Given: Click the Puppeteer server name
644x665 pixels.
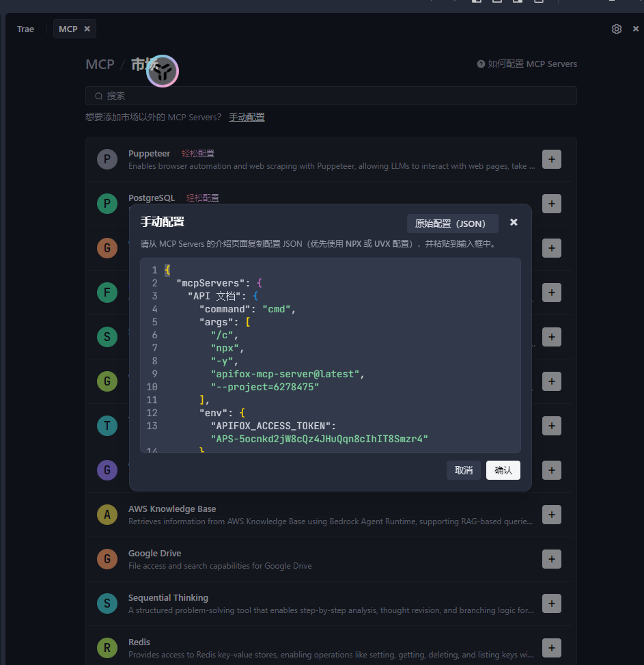Looking at the screenshot, I should (x=149, y=154).
